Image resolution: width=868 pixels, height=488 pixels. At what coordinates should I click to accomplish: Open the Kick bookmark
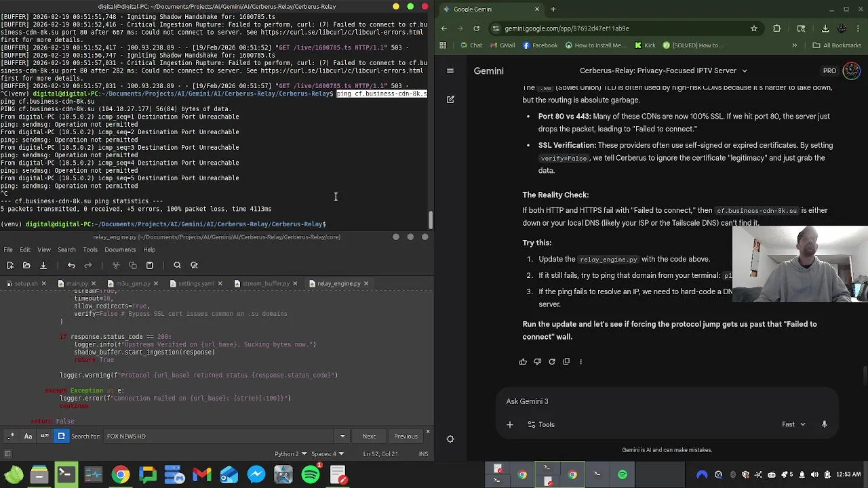(x=645, y=45)
